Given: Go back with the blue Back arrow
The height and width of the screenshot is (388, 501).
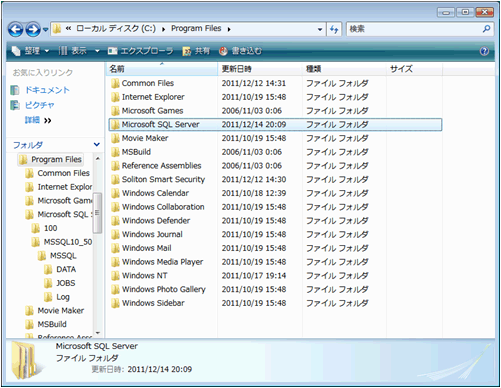Looking at the screenshot, I should pyautogui.click(x=15, y=29).
